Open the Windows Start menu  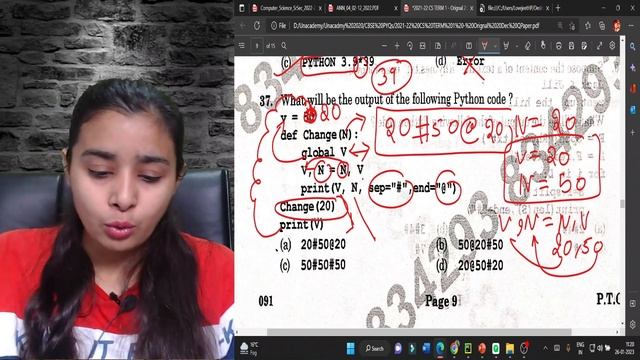click(351, 349)
